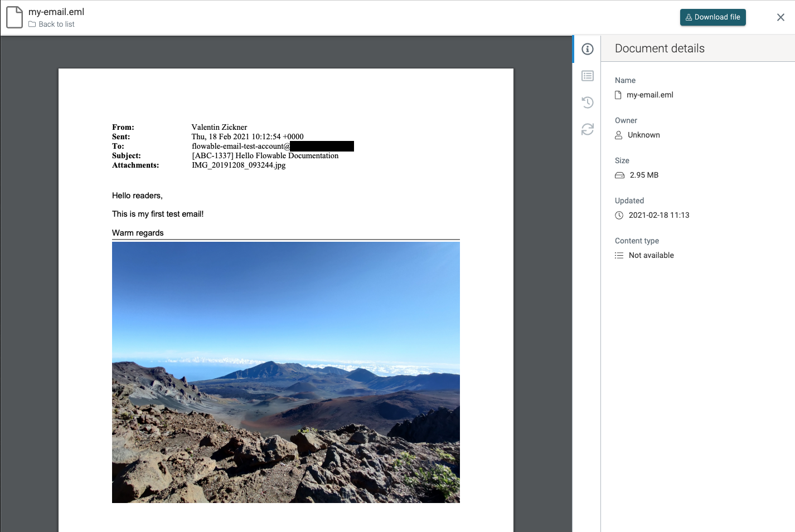The width and height of the screenshot is (795, 532).
Task: Click the storage drive icon beside 2.95 MB
Action: tap(619, 175)
